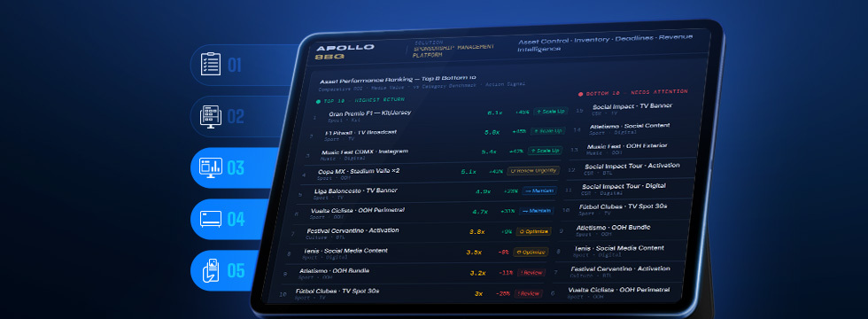Click the -11% benchmark for Atletismo

(505, 273)
